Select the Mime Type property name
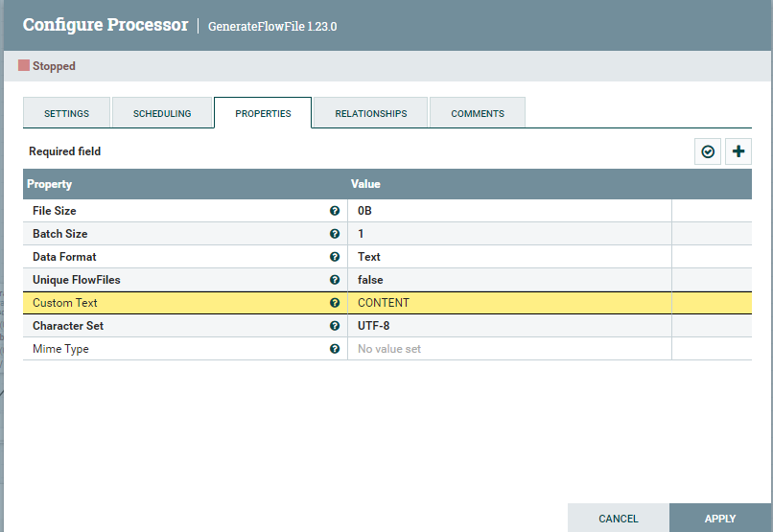The height and width of the screenshot is (532, 773). pyautogui.click(x=60, y=349)
